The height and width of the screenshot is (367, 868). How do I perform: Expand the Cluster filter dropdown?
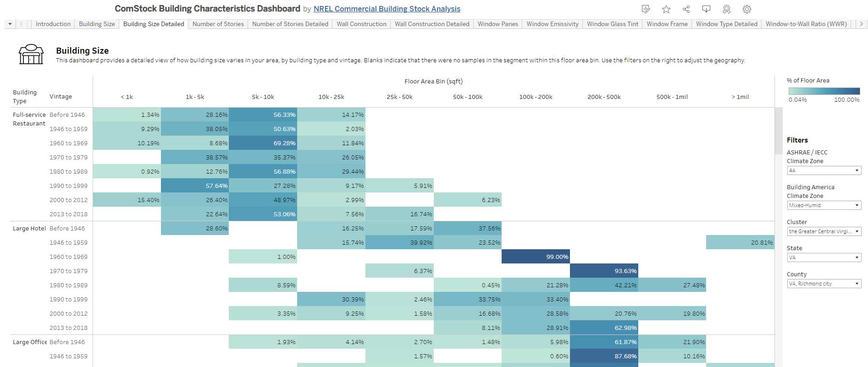pyautogui.click(x=824, y=231)
